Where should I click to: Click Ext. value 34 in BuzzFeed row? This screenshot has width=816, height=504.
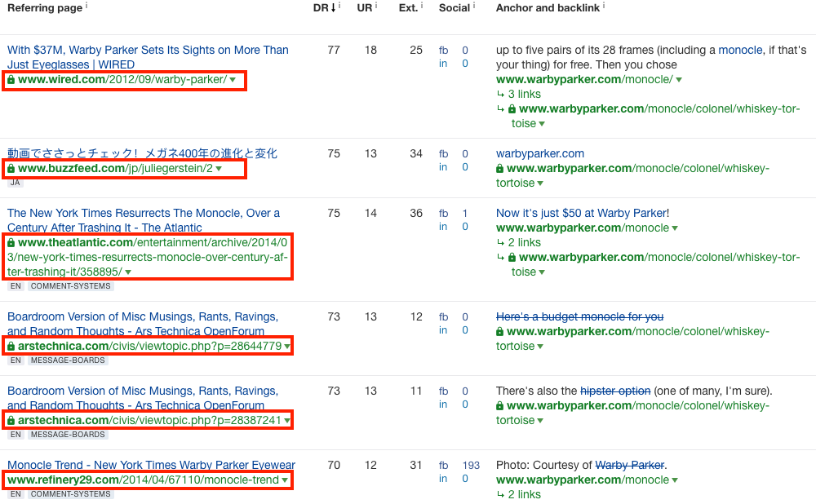coord(416,153)
